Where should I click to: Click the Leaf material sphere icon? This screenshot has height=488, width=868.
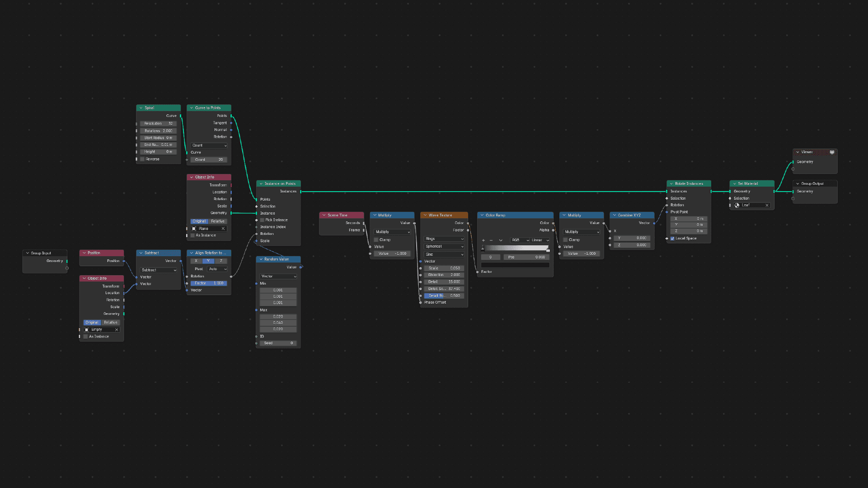(x=737, y=205)
